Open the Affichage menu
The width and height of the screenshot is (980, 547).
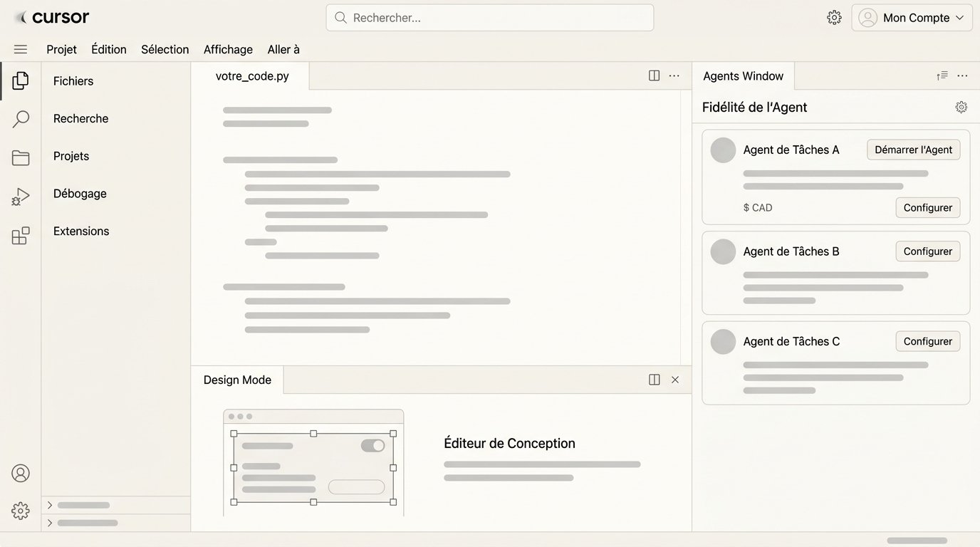pyautogui.click(x=228, y=49)
